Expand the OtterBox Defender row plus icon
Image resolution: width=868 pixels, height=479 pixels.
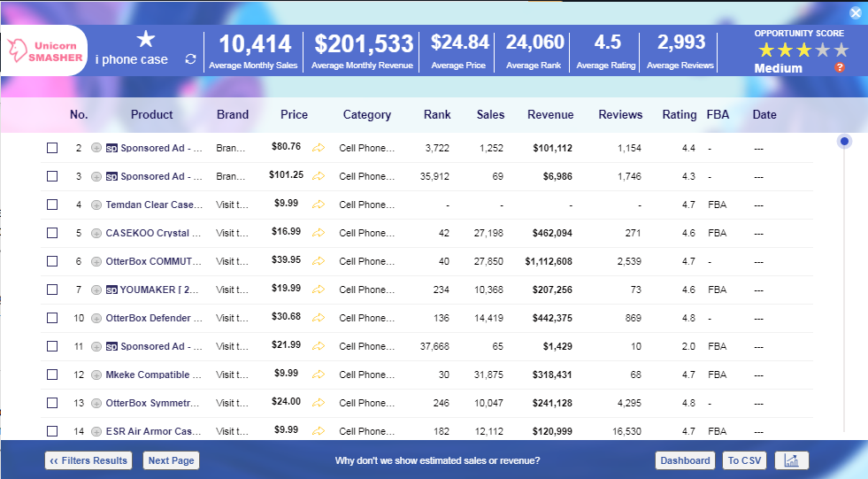[x=96, y=318]
